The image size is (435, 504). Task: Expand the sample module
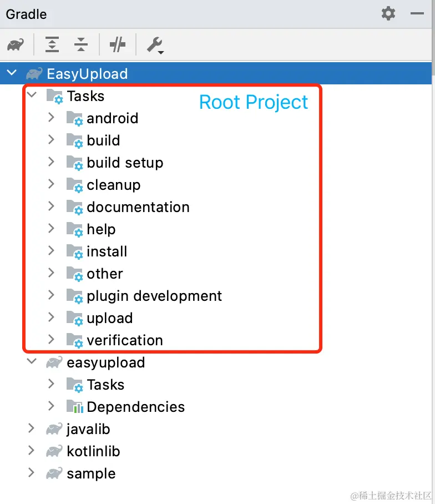pyautogui.click(x=31, y=472)
